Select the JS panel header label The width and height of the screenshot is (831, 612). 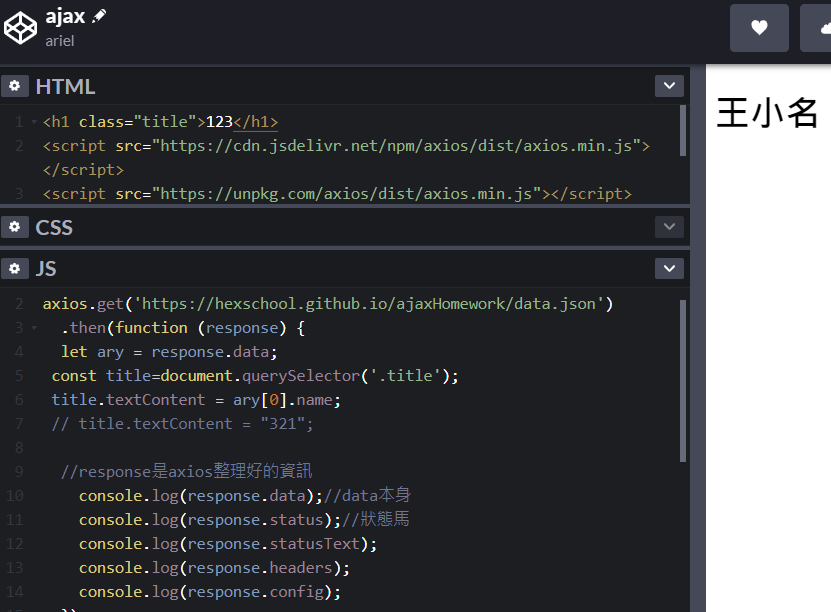click(46, 269)
